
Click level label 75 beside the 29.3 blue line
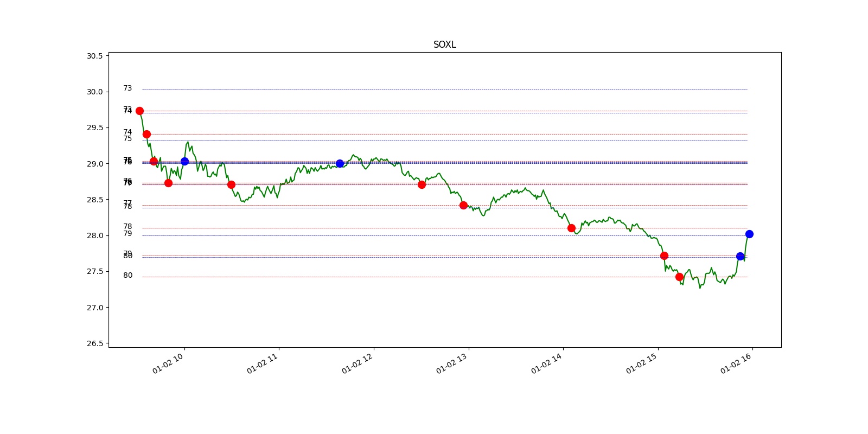click(x=127, y=138)
